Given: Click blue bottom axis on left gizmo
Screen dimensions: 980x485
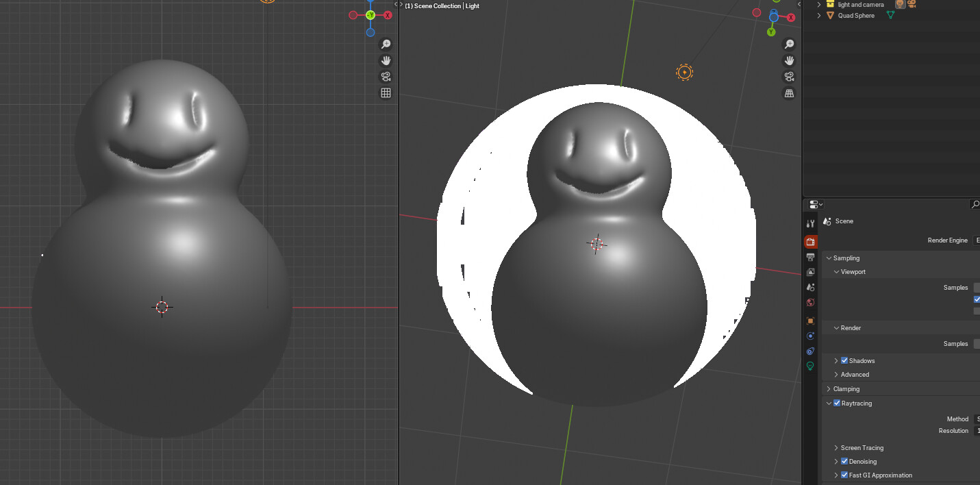Looking at the screenshot, I should click(x=370, y=32).
